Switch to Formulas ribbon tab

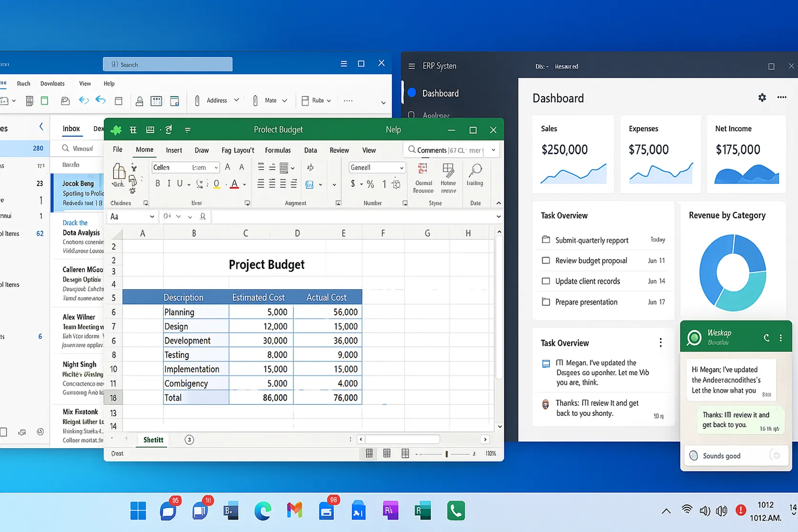point(278,150)
